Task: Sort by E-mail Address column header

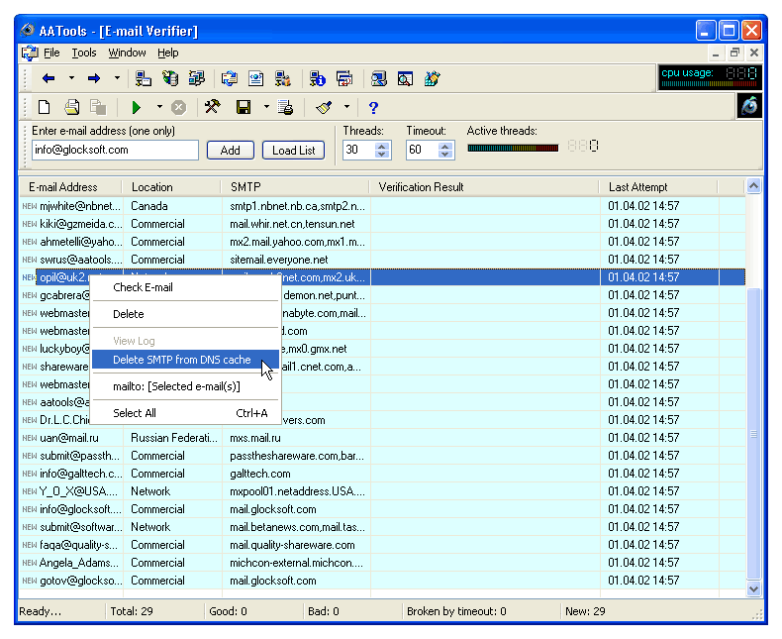Action: 71,187
